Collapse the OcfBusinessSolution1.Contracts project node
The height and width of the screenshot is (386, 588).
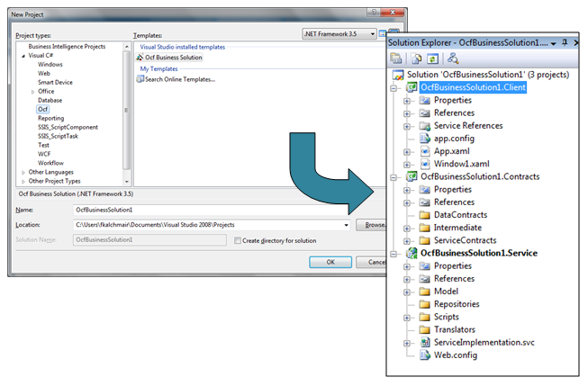click(394, 177)
